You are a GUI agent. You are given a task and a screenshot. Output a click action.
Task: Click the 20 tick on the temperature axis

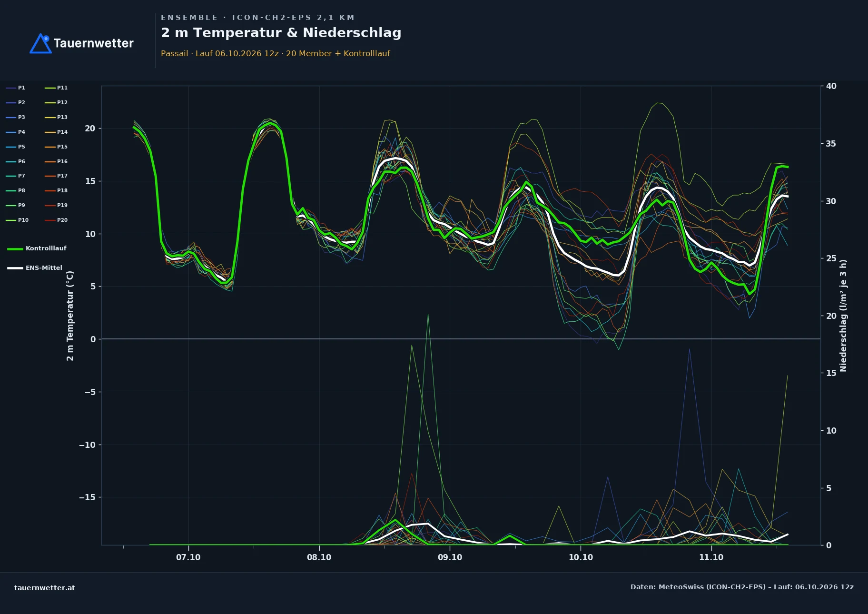click(90, 129)
